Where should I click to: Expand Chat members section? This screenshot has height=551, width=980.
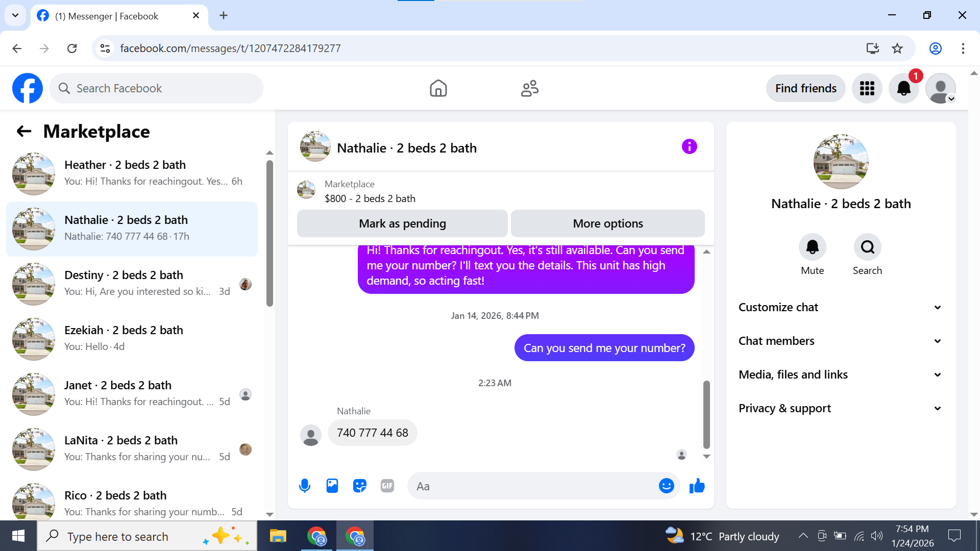pyautogui.click(x=840, y=341)
